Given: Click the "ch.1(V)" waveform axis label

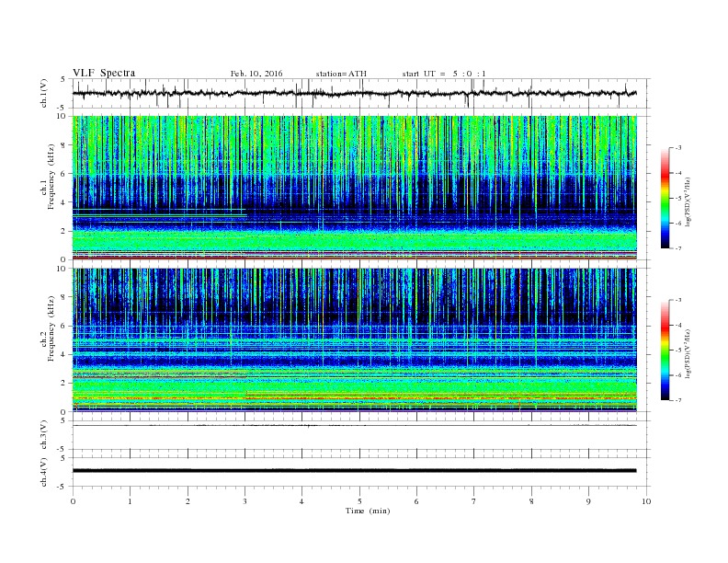Looking at the screenshot, I should point(43,93).
